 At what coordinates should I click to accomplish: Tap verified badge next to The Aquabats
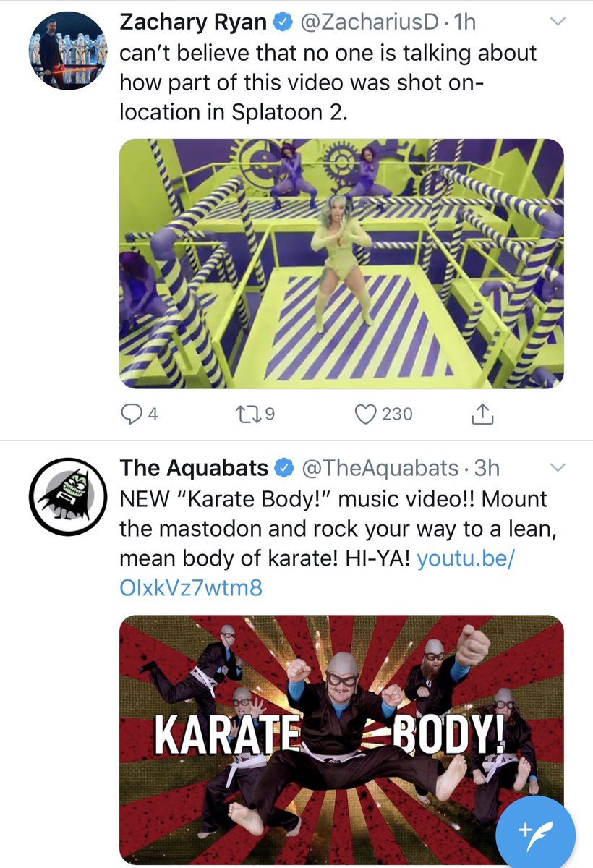pos(285,469)
